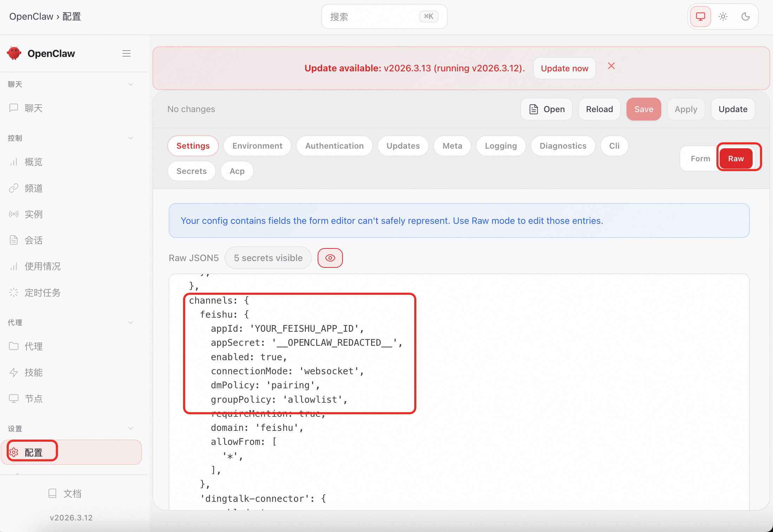773x532 pixels.
Task: Click the Update now button
Action: (x=564, y=68)
